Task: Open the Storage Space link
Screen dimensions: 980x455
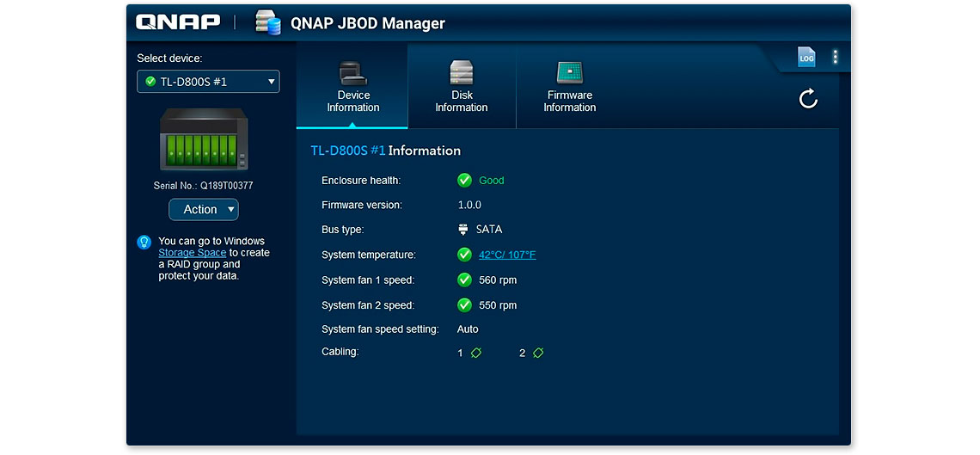Action: [192, 253]
